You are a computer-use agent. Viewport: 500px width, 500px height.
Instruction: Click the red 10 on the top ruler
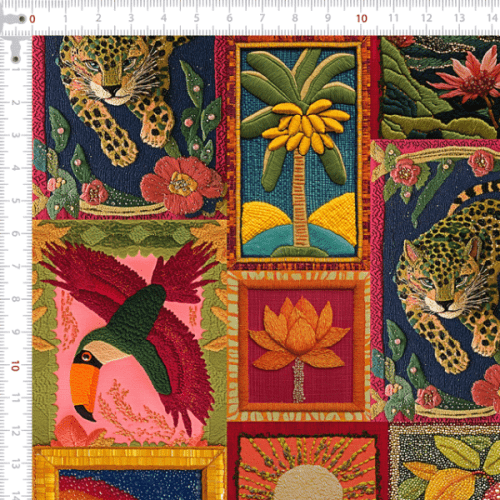361,19
